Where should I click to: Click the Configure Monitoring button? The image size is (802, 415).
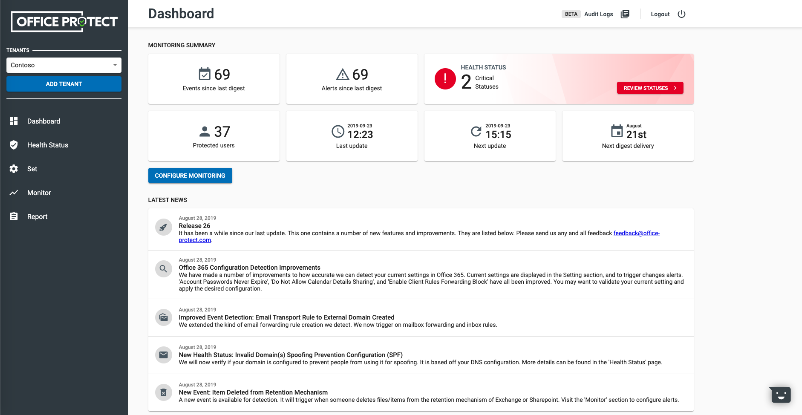click(190, 176)
